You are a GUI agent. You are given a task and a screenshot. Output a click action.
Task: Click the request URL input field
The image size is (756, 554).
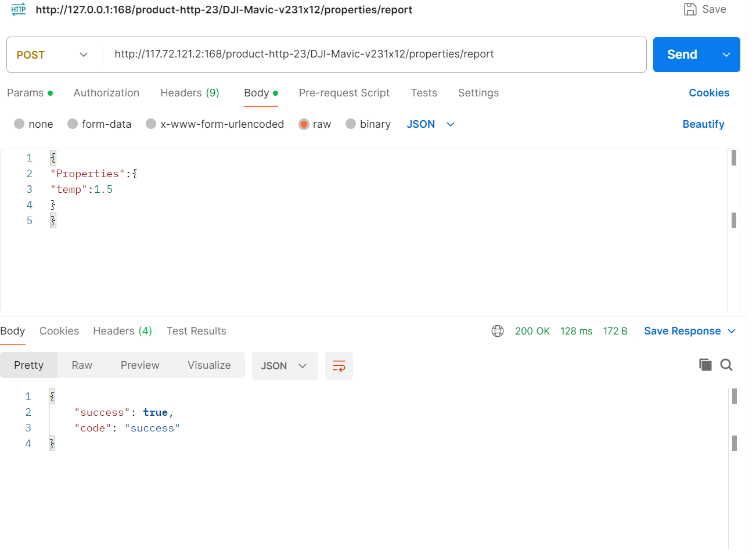coord(372,55)
